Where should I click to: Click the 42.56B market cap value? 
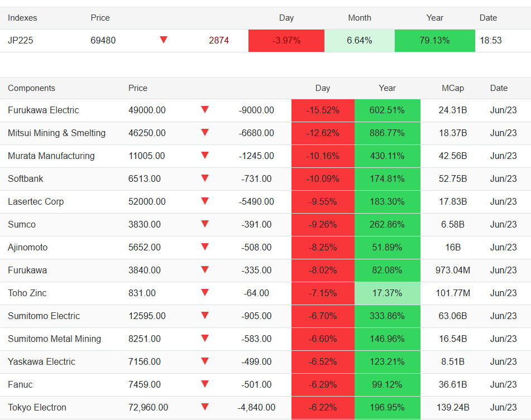click(453, 156)
